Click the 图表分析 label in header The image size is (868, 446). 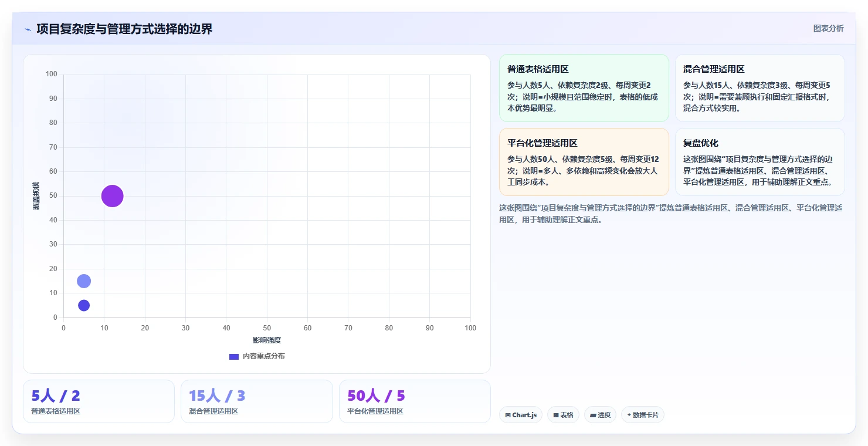(x=828, y=28)
